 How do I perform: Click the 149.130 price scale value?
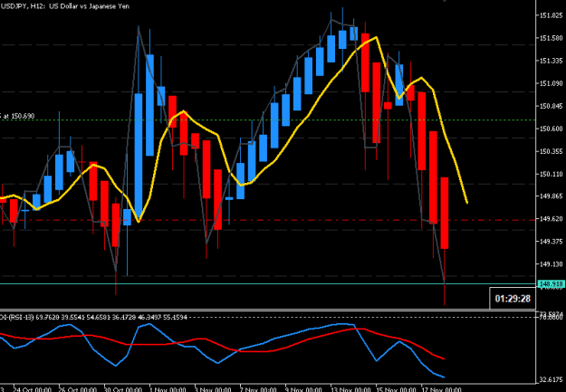tap(552, 264)
